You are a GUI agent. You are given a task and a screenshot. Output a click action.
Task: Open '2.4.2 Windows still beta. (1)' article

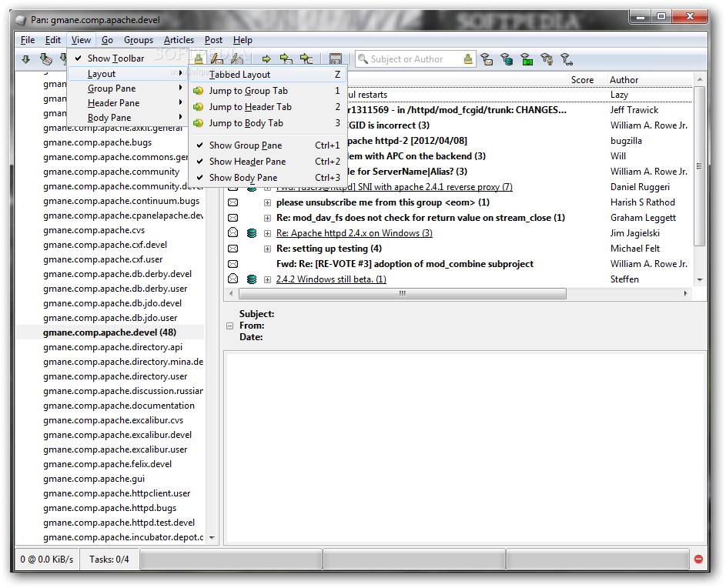click(331, 279)
